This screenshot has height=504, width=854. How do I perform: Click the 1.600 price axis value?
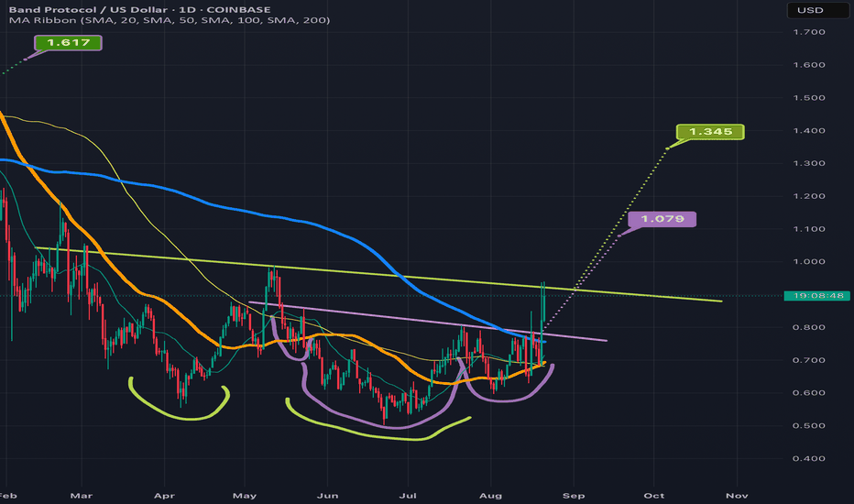pos(809,65)
